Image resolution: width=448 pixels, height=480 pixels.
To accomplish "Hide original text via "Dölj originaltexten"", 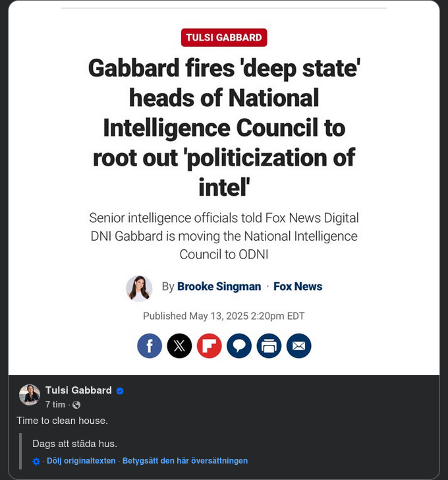I will pos(81,461).
